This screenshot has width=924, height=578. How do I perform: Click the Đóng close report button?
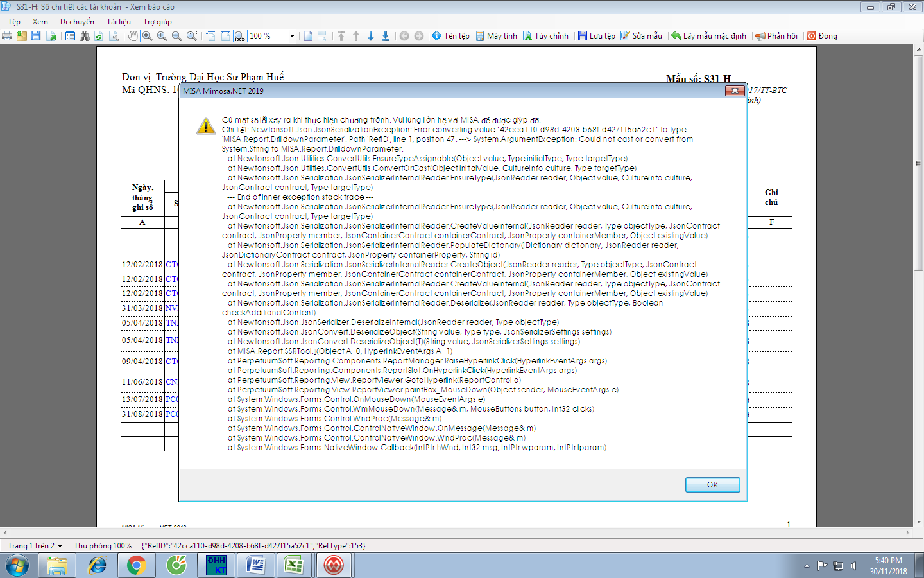pyautogui.click(x=822, y=36)
